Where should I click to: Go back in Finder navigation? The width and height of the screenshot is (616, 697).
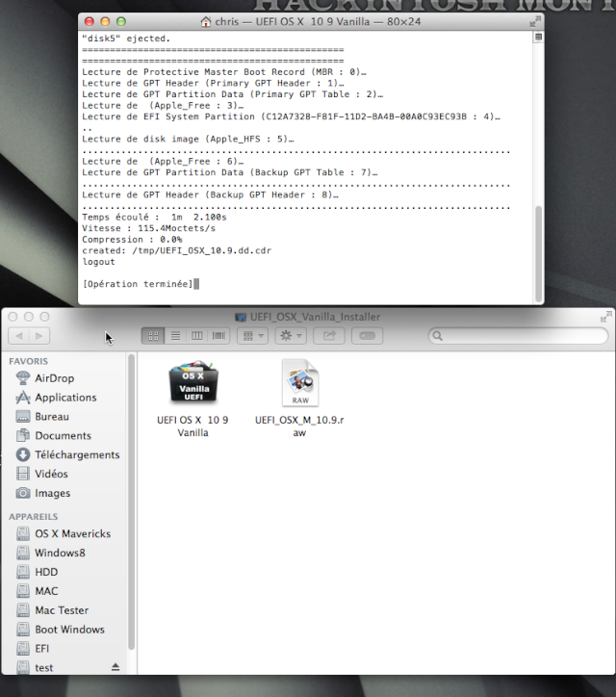click(18, 336)
